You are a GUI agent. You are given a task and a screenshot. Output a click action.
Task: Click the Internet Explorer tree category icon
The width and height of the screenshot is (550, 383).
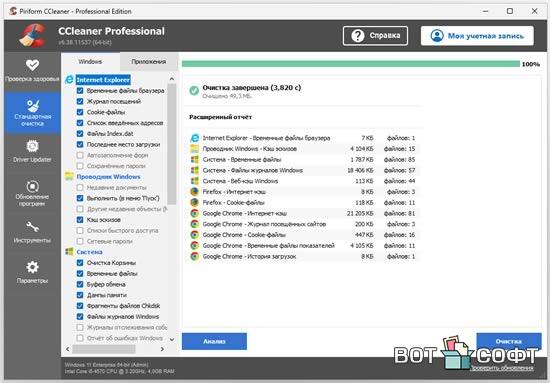click(x=69, y=80)
